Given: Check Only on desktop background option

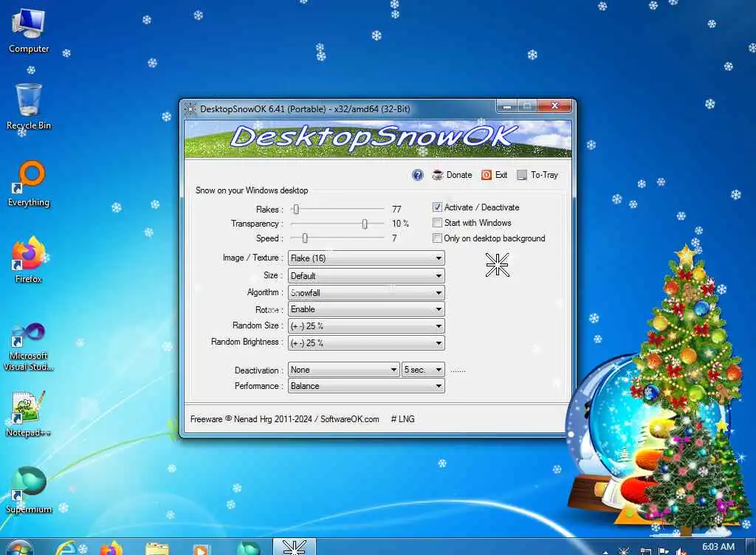Looking at the screenshot, I should coord(437,238).
